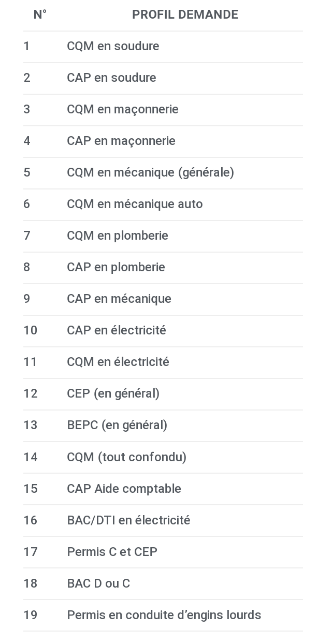Select 'CQM en mécanique (générale)' text
The width and height of the screenshot is (332, 644).
150,172
